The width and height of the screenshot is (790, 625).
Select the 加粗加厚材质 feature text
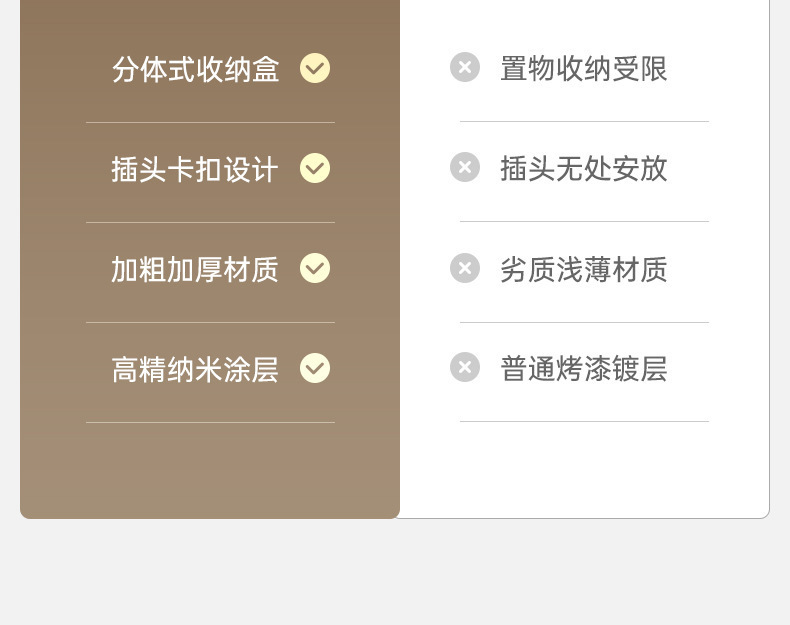pyautogui.click(x=194, y=269)
